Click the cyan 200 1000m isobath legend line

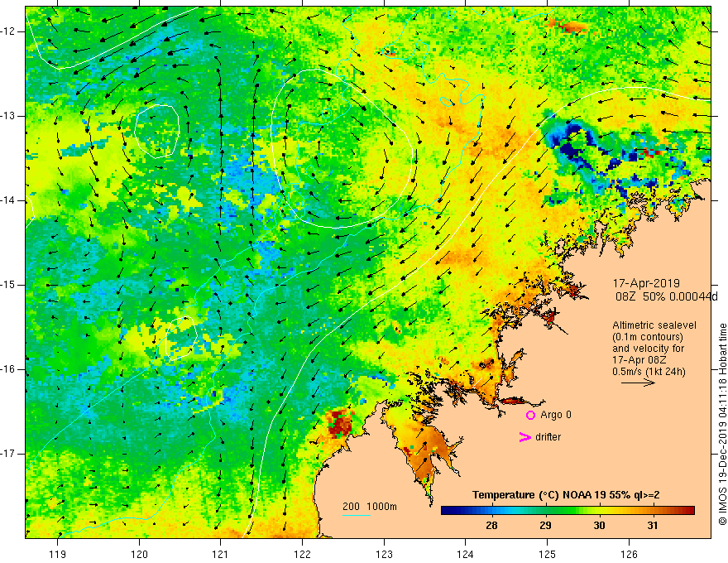[x=356, y=515]
